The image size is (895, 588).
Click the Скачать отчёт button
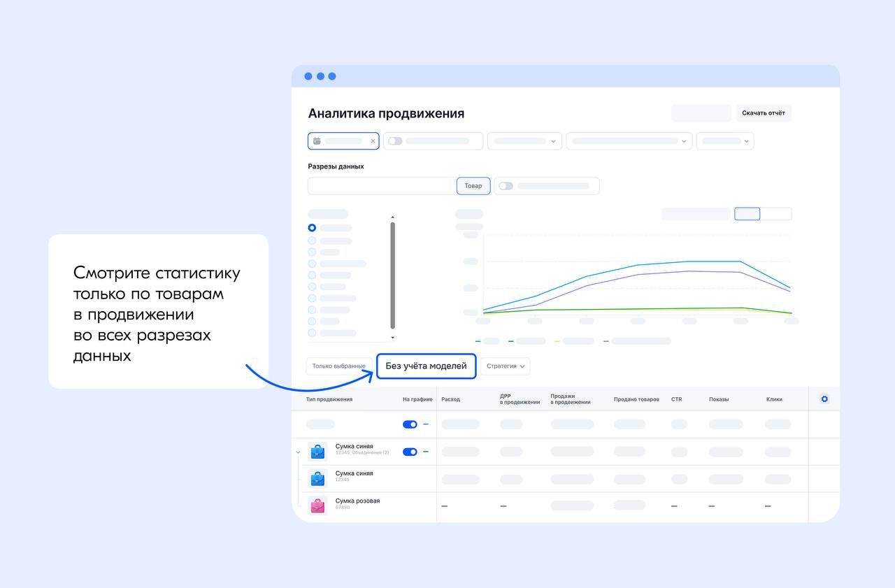click(x=764, y=113)
